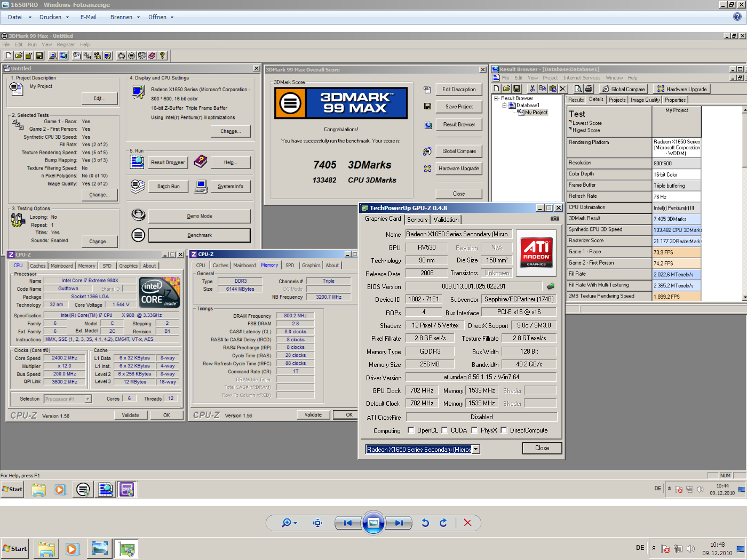
Task: Click the striped-circle benchmark icon in 3DMark toolbar
Action: 132,55
